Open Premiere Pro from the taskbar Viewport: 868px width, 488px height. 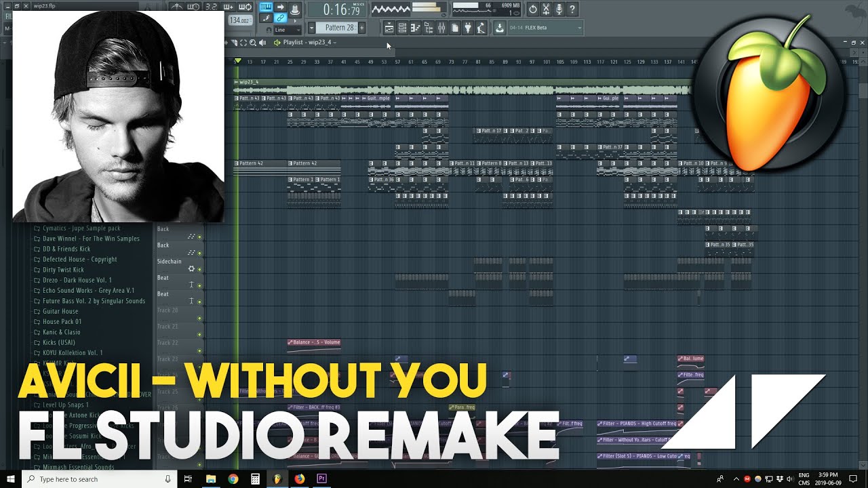(x=322, y=479)
